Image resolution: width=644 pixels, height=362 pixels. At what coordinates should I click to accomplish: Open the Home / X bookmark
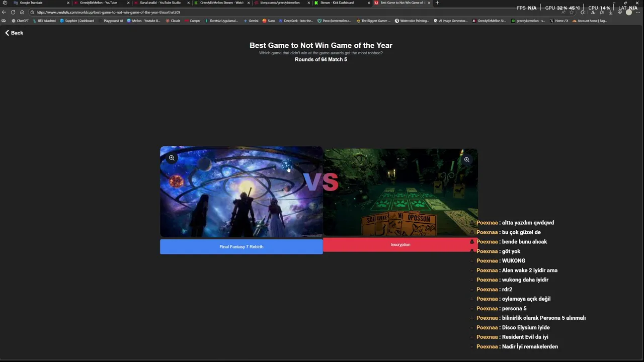558,21
